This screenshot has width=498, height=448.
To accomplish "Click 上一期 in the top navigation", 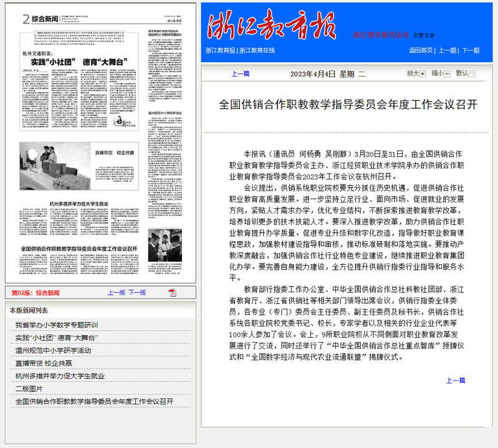I will [x=447, y=50].
